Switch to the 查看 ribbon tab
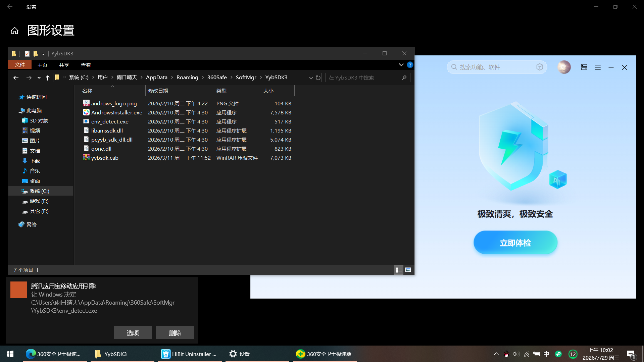Screen dimensions: 644x362 click(86, 65)
